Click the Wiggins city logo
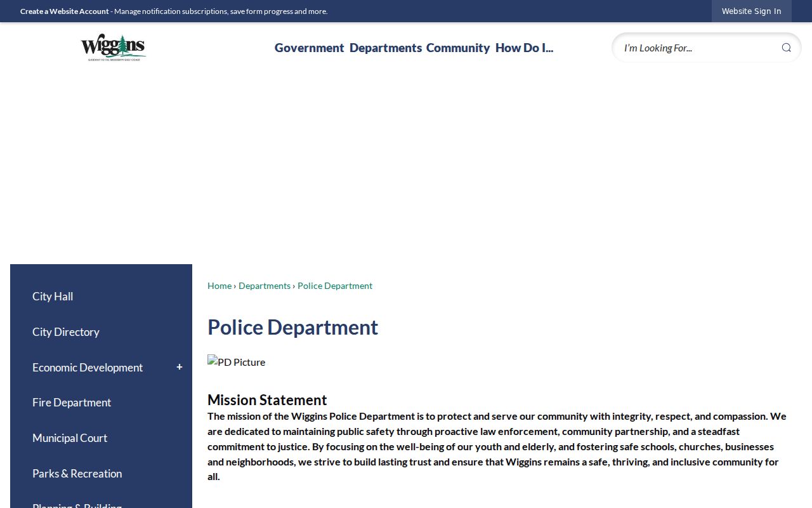The height and width of the screenshot is (508, 812). [114, 48]
